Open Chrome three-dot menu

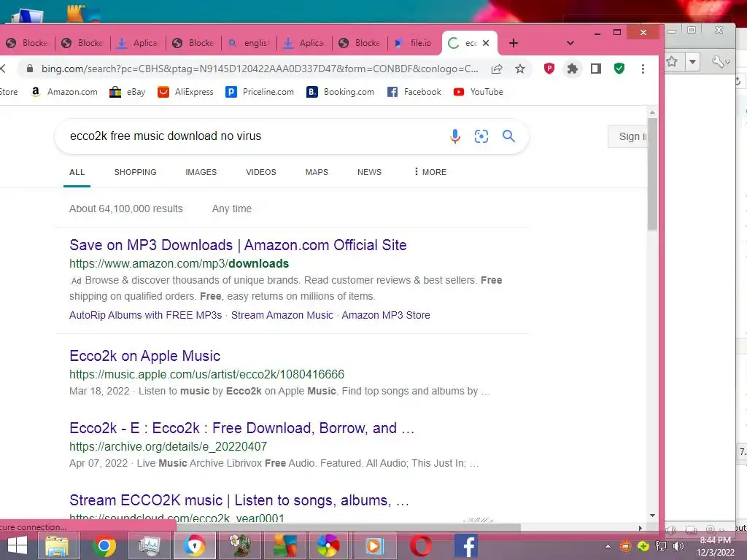coord(643,69)
